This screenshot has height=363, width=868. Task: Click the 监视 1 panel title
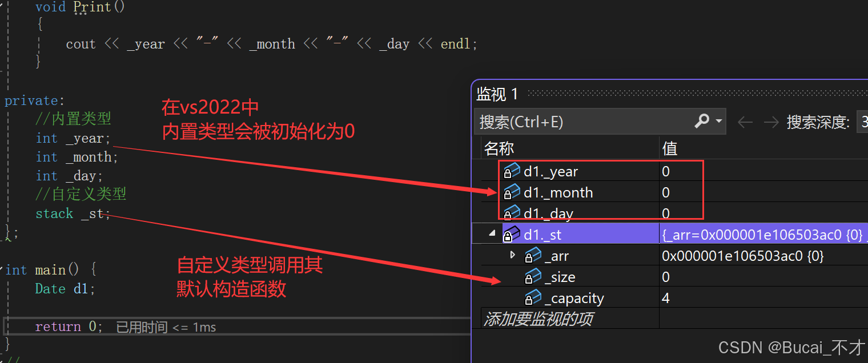[x=497, y=94]
